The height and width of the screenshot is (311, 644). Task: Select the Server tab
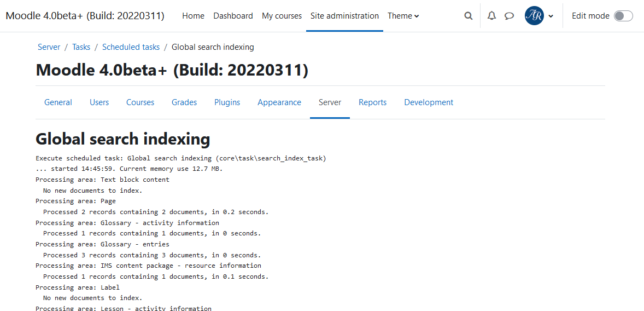pos(330,102)
